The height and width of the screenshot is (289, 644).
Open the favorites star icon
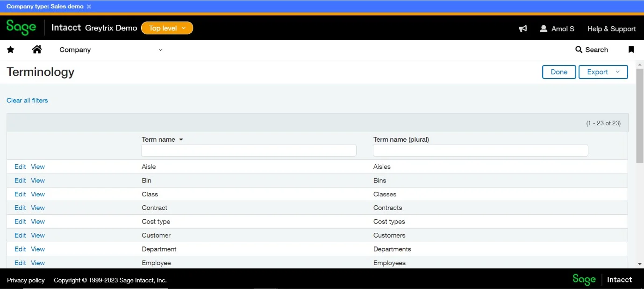[11, 50]
